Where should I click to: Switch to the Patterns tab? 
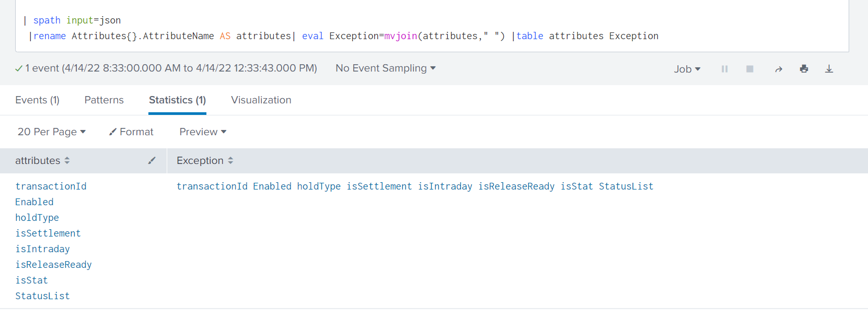104,100
